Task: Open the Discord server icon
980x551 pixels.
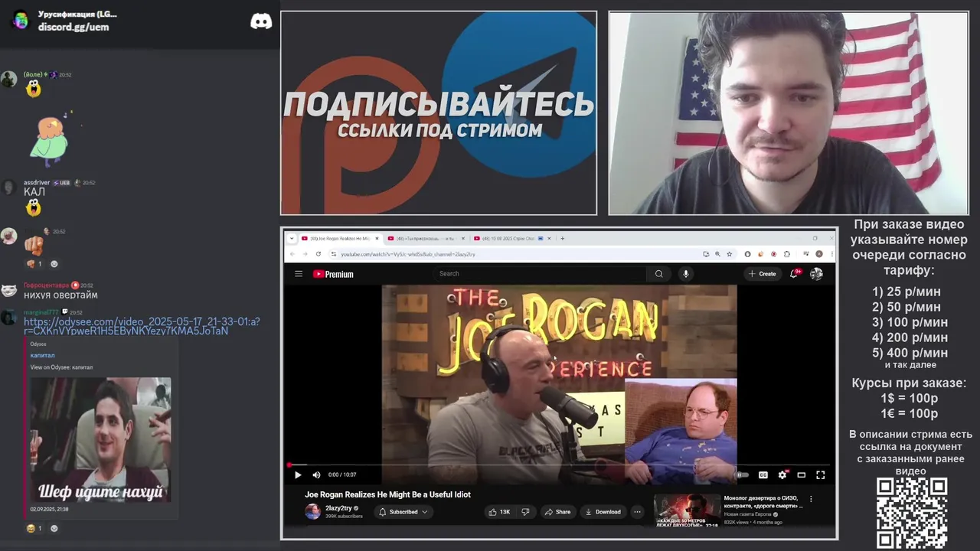Action: coord(21,21)
